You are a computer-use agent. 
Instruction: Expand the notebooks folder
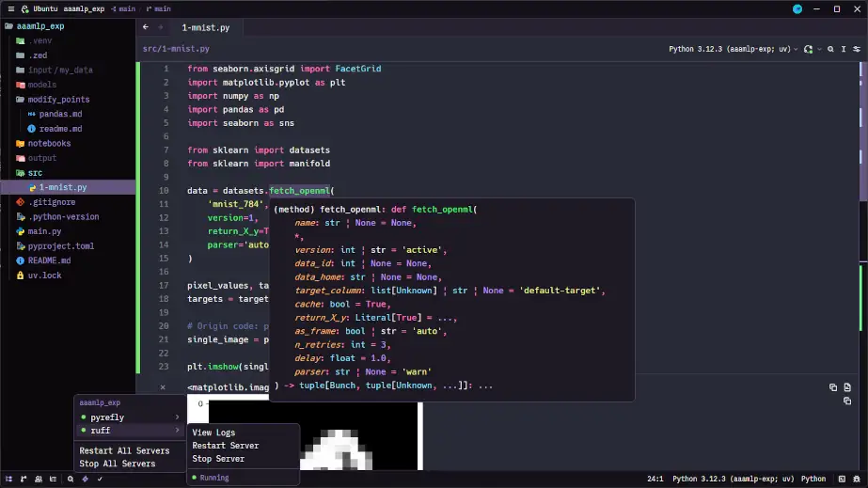(68, 143)
